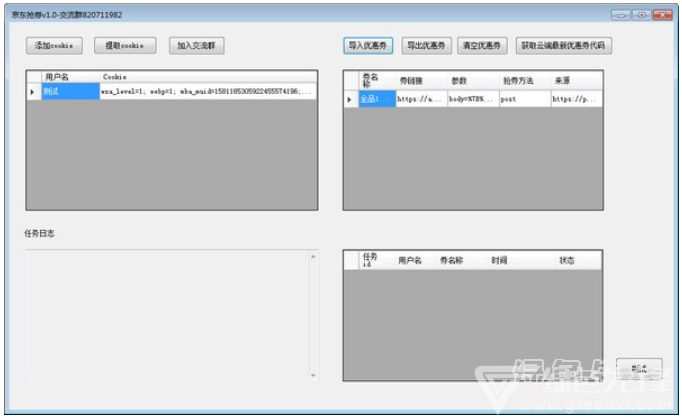Select the post method cell
Image resolution: width=682 pixels, height=419 pixels.
tap(525, 99)
